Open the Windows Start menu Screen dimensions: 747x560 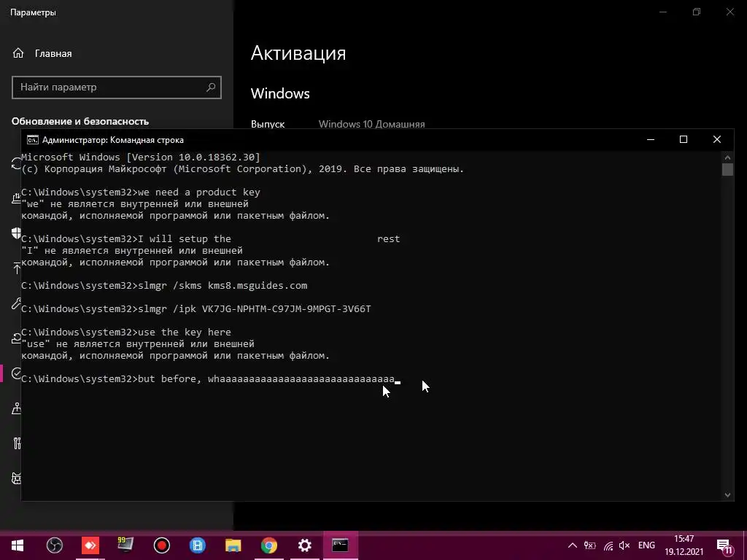(18, 545)
